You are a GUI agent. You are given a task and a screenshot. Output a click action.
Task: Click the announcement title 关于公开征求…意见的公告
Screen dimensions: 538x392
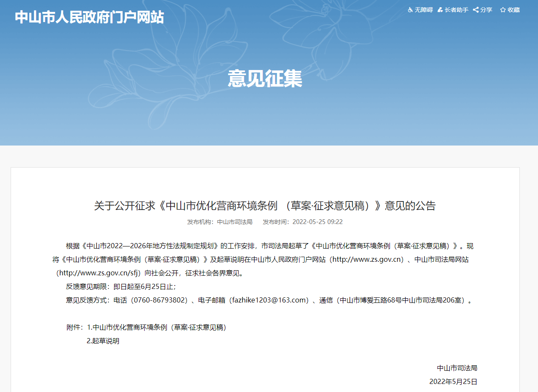[265, 206]
